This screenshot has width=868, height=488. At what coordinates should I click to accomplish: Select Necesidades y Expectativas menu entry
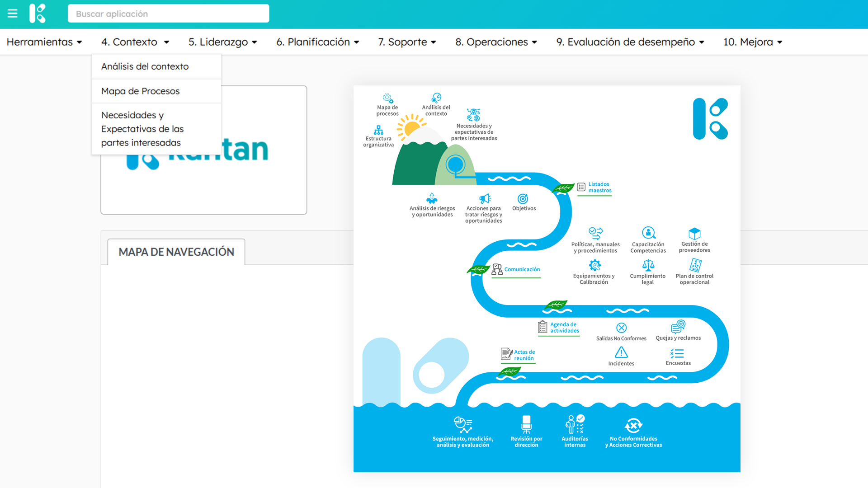point(156,129)
